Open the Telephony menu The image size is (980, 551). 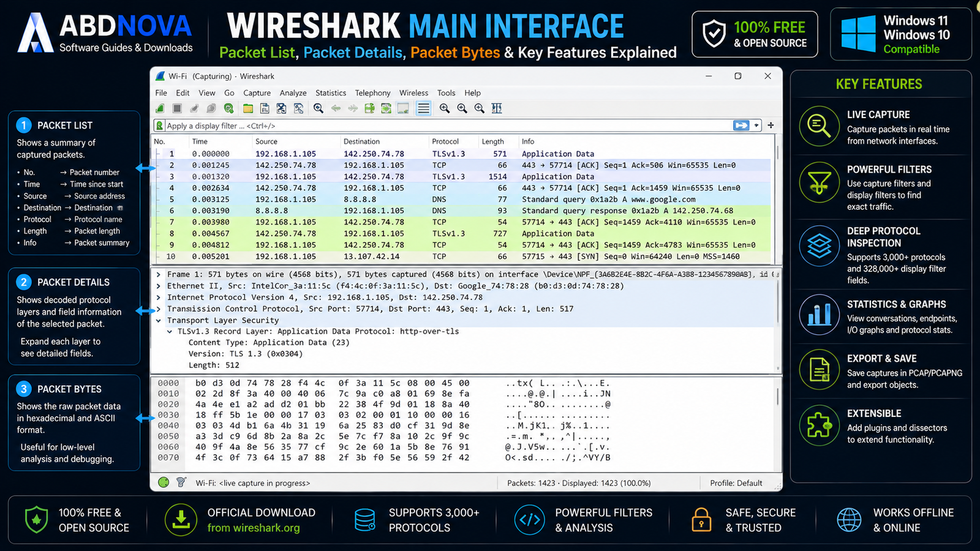(x=372, y=93)
